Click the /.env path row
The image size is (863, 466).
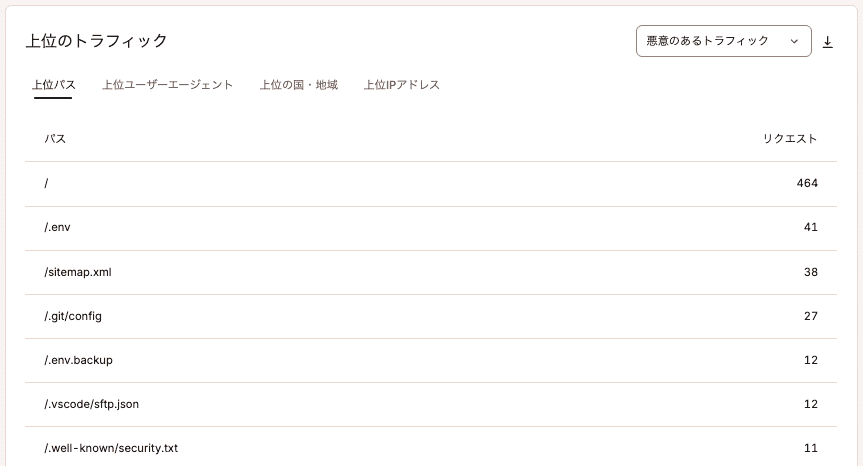(x=431, y=228)
